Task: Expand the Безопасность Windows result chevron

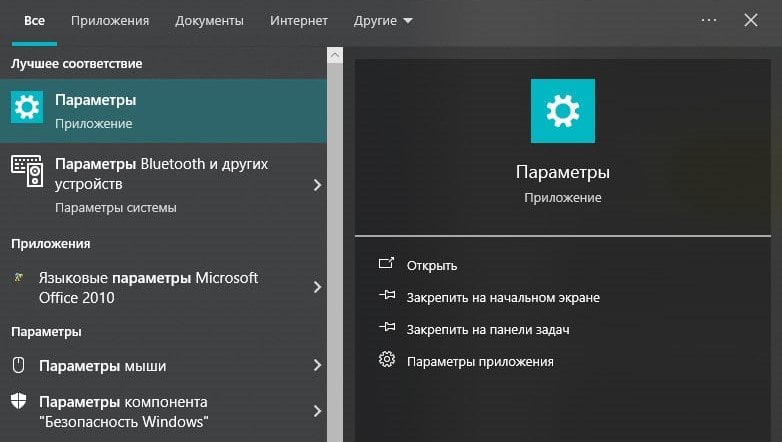Action: [318, 411]
